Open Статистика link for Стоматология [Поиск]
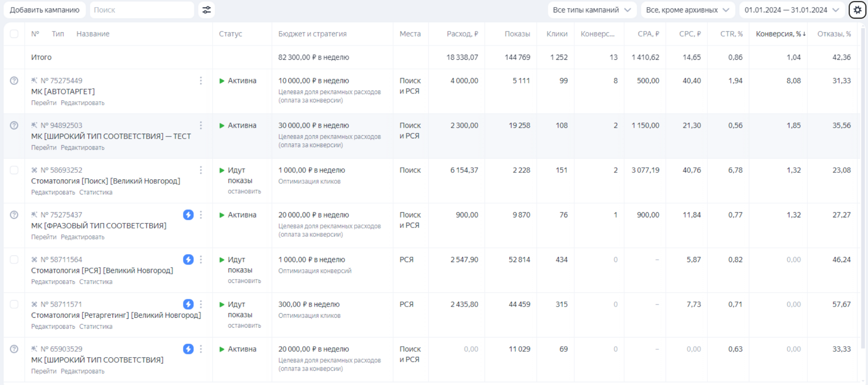This screenshot has width=868, height=385. coord(96,192)
